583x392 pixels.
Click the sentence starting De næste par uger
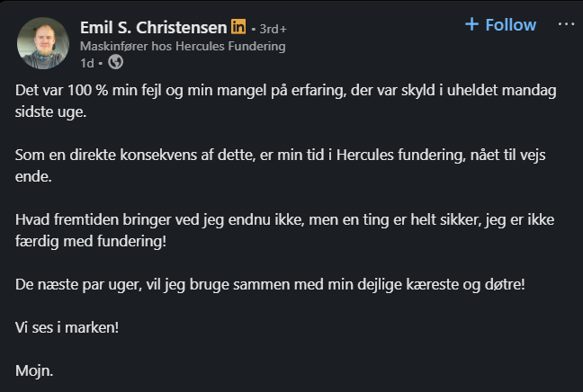click(x=270, y=285)
